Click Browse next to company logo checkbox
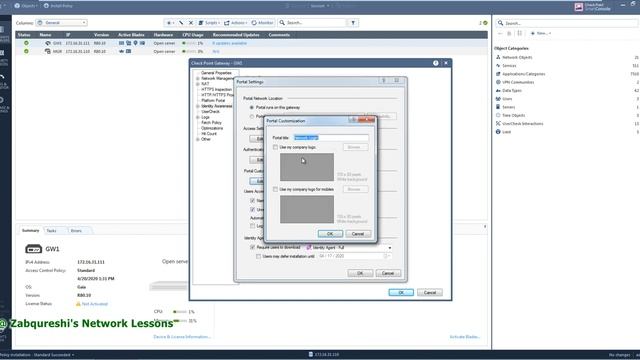This screenshot has width=640, height=360. pyautogui.click(x=355, y=147)
